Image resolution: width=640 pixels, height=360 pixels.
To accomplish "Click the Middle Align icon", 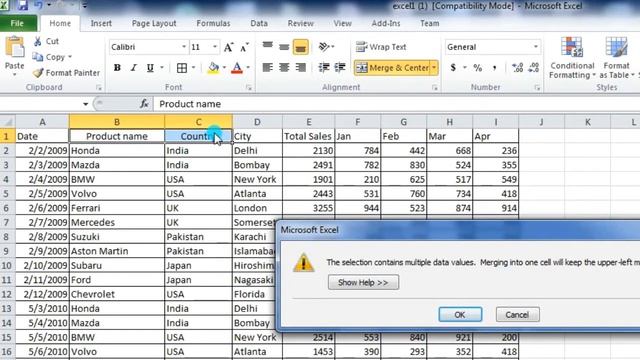I will coord(284,47).
